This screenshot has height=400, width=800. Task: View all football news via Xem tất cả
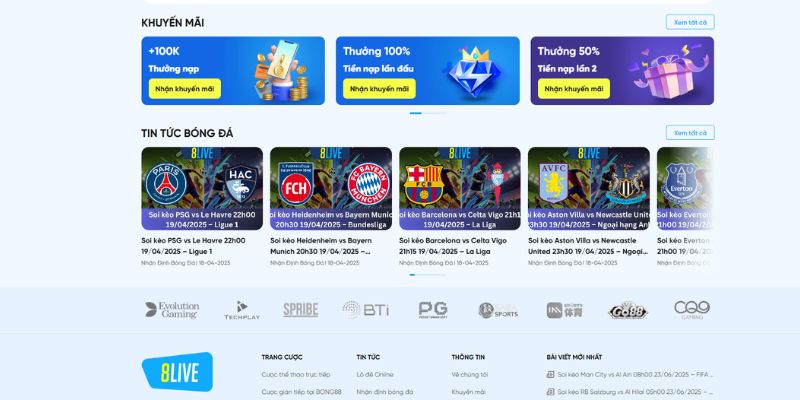[x=690, y=133]
